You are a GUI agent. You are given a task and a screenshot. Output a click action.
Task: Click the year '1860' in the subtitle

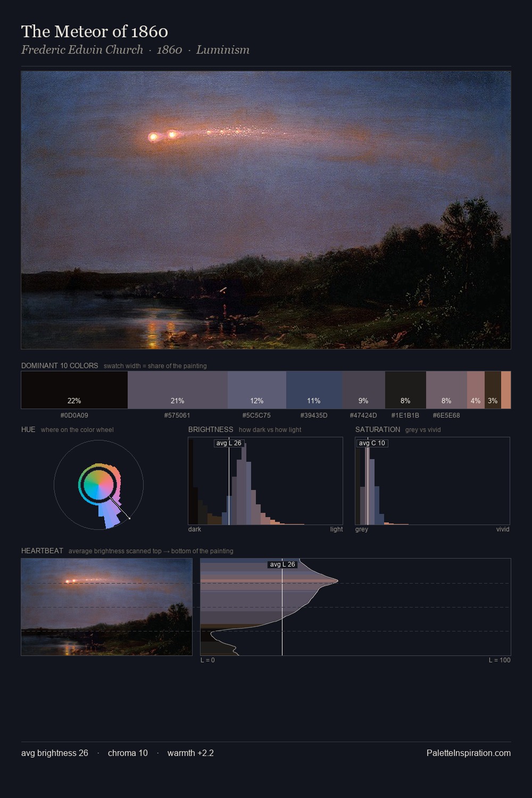(169, 49)
